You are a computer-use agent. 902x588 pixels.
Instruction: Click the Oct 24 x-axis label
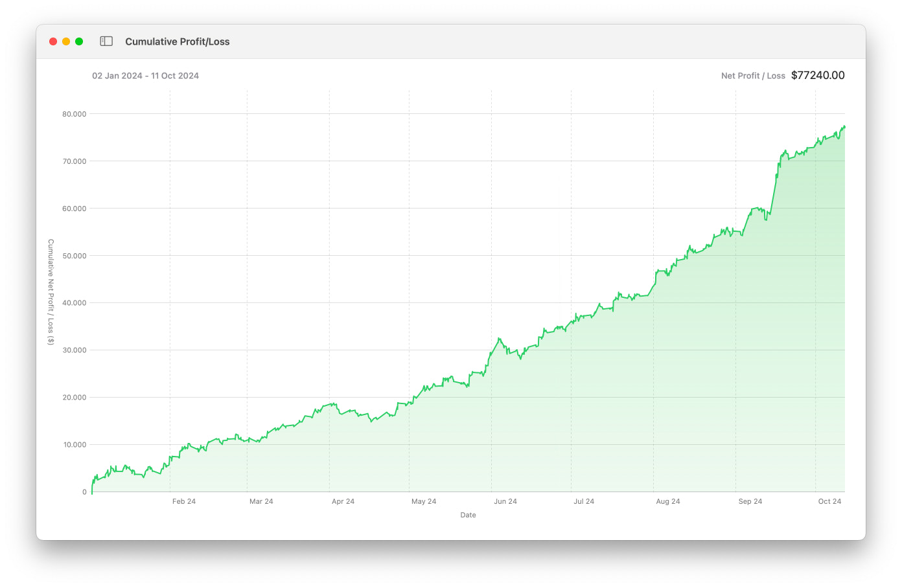point(829,501)
